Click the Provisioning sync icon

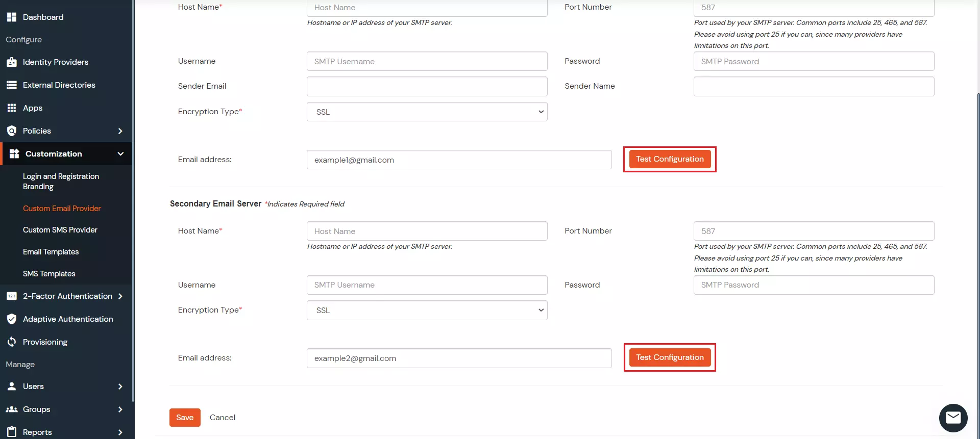(11, 342)
